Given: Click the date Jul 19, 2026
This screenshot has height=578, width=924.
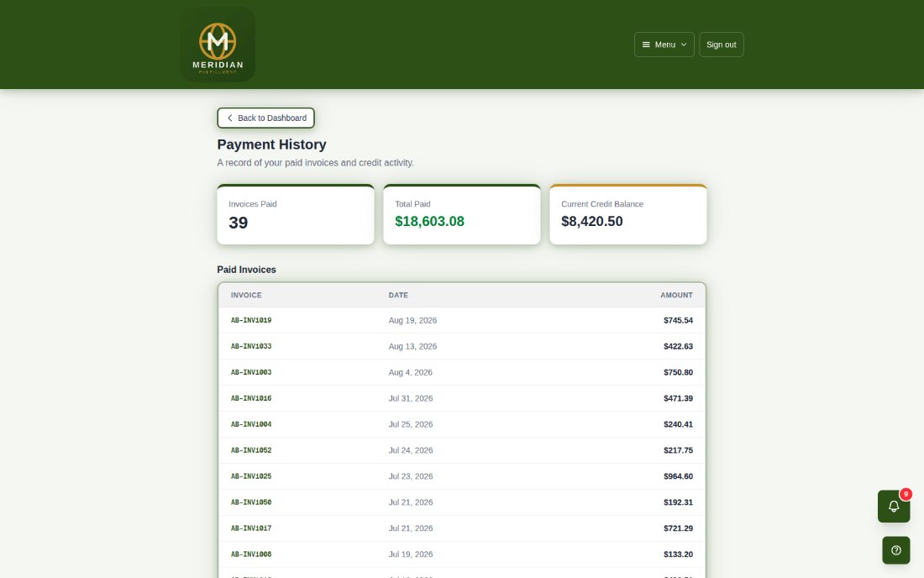Looking at the screenshot, I should click(x=411, y=554).
